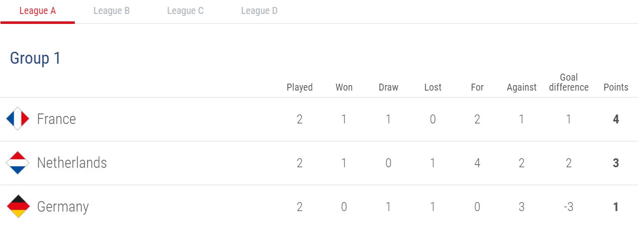Open the League B tab
The height and width of the screenshot is (225, 644).
click(x=112, y=10)
